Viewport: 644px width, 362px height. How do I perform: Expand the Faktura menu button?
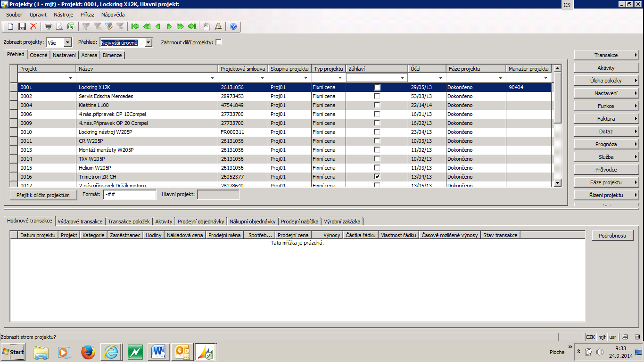click(x=606, y=119)
